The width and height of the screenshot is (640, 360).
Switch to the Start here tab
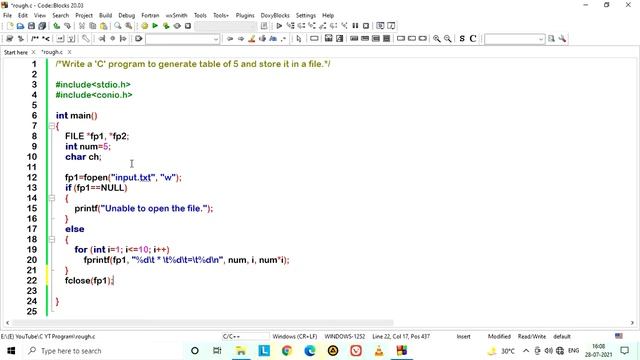coord(16,52)
